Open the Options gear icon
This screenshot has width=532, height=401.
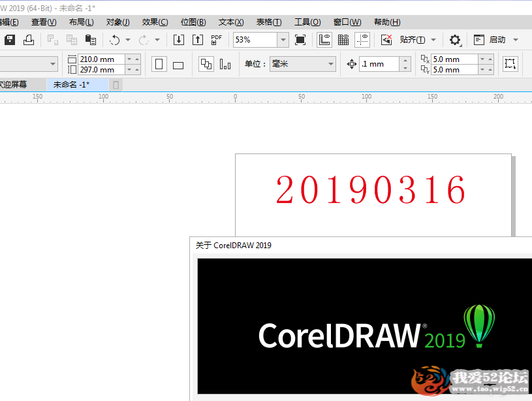[x=455, y=40]
